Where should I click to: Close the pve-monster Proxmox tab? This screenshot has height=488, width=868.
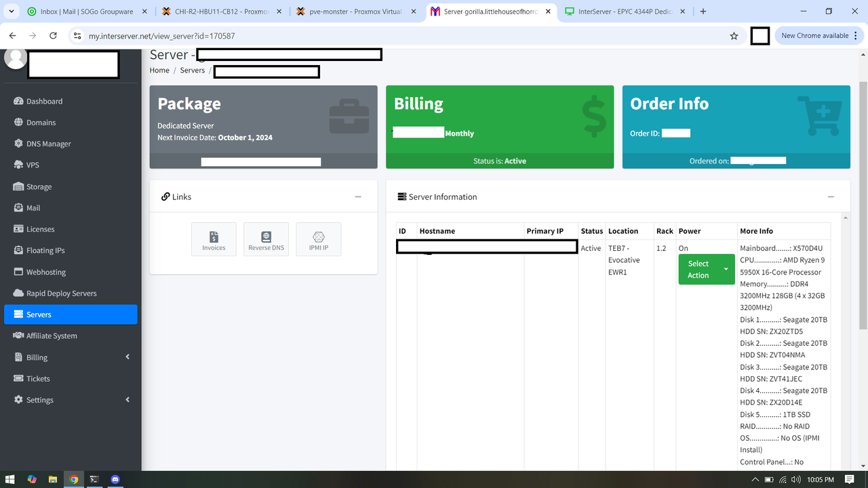412,12
